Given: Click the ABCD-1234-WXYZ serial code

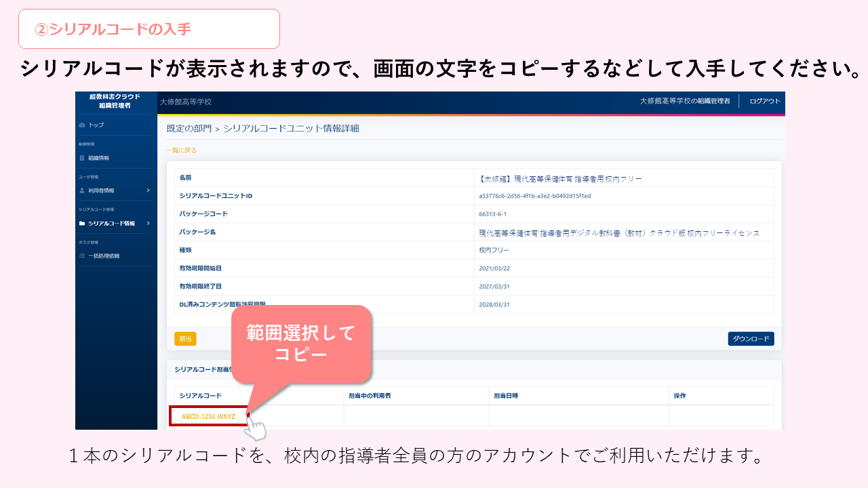Looking at the screenshot, I should pos(208,416).
